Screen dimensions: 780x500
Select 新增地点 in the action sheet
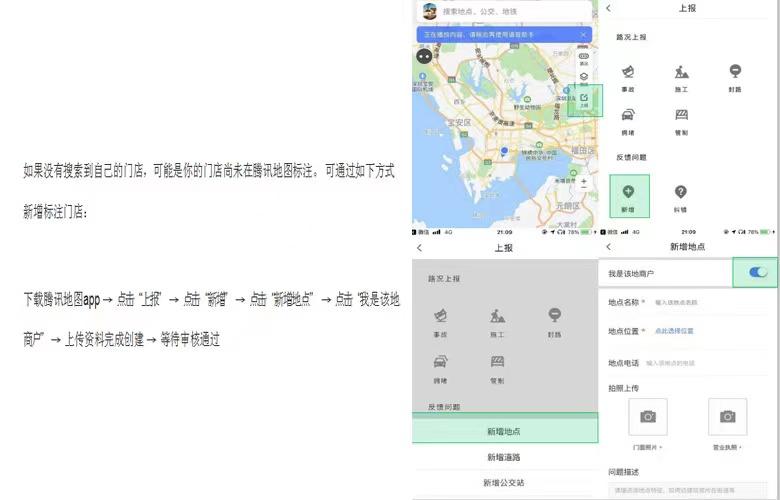(505, 431)
